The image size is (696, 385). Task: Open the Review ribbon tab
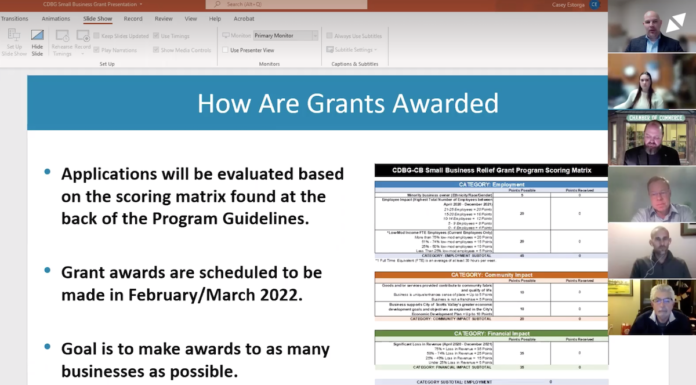coord(163,19)
